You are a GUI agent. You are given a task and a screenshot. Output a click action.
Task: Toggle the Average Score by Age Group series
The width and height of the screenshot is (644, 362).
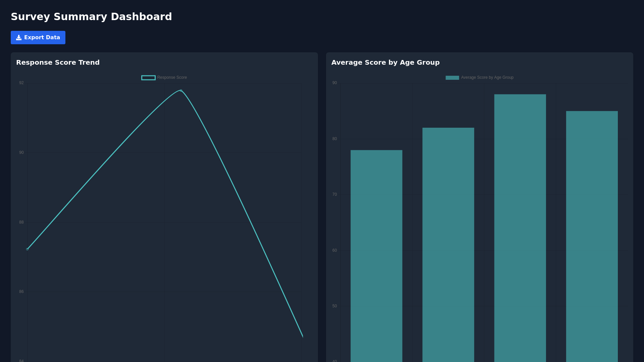click(x=480, y=77)
